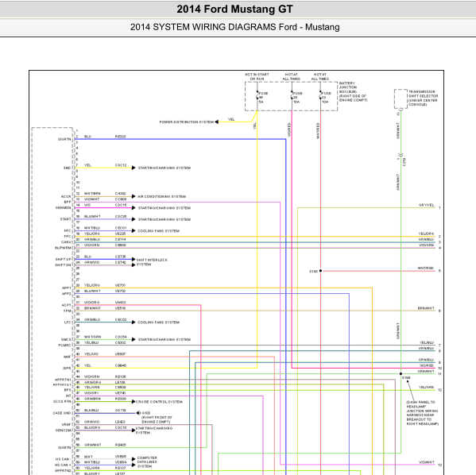Viewport: 476px width, 475px height.
Task: Click the "CRUISE CONTROL SYSTEM" reference
Action: (x=159, y=402)
